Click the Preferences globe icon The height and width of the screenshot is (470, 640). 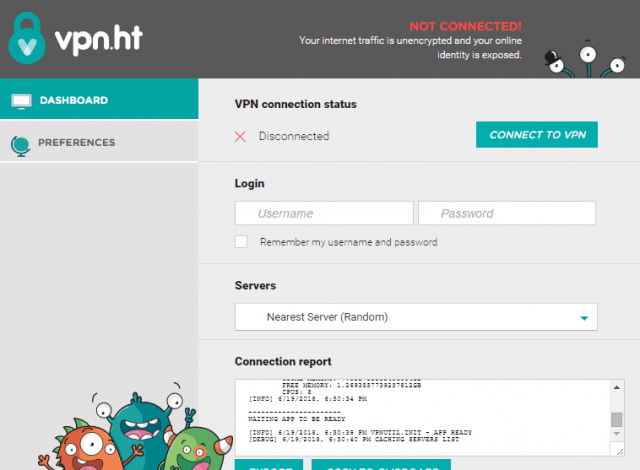(20, 146)
